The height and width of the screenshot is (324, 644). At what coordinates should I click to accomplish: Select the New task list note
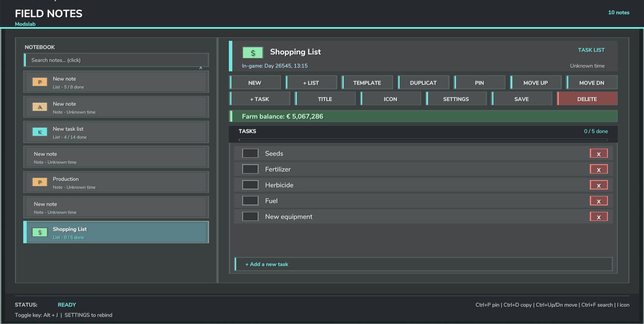116,132
